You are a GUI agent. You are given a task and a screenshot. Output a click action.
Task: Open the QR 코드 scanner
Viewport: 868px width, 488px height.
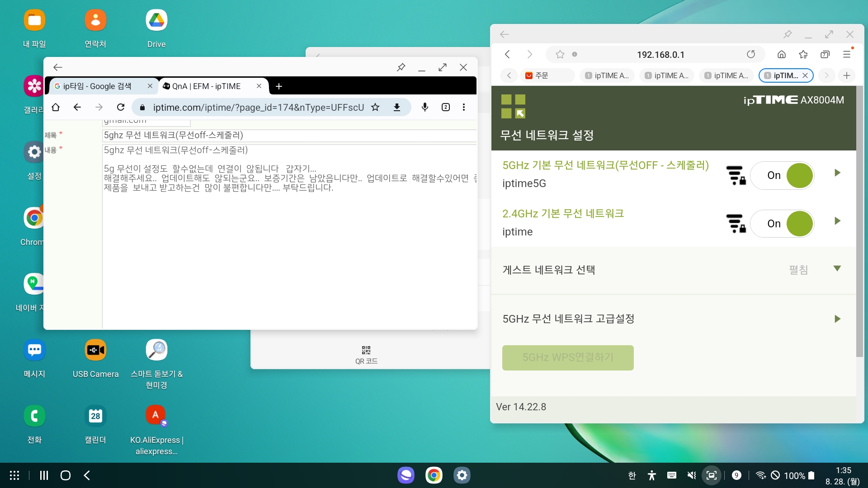click(x=366, y=355)
